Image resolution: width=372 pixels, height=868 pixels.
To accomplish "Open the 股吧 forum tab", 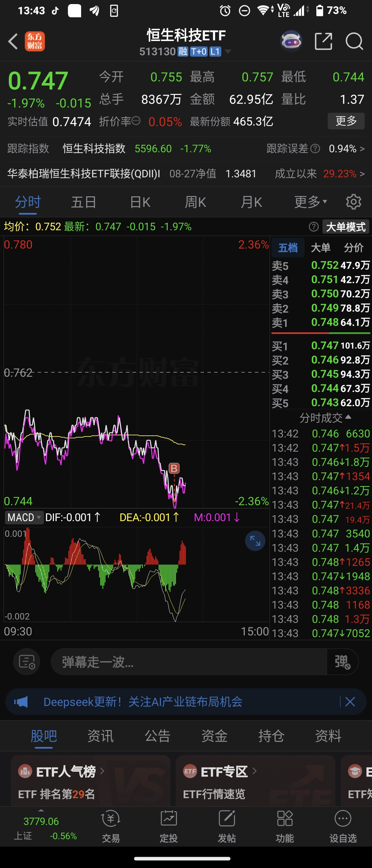I will point(44,736).
